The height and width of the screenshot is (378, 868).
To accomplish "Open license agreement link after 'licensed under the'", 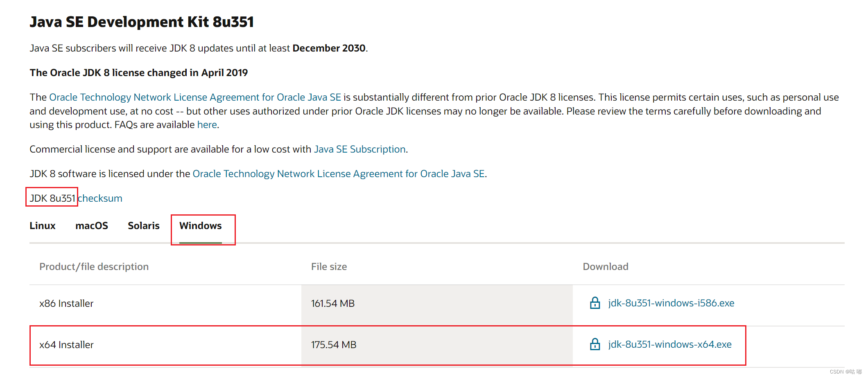I will click(x=339, y=174).
